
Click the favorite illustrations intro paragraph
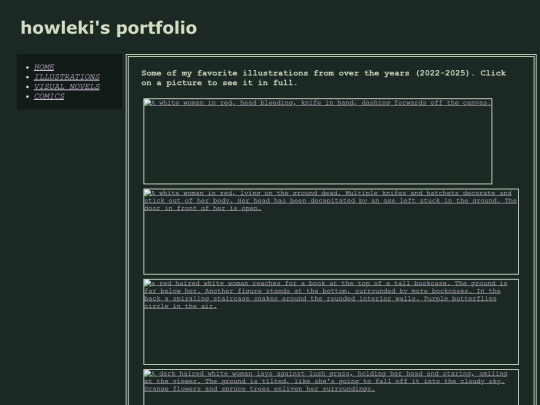[323, 78]
